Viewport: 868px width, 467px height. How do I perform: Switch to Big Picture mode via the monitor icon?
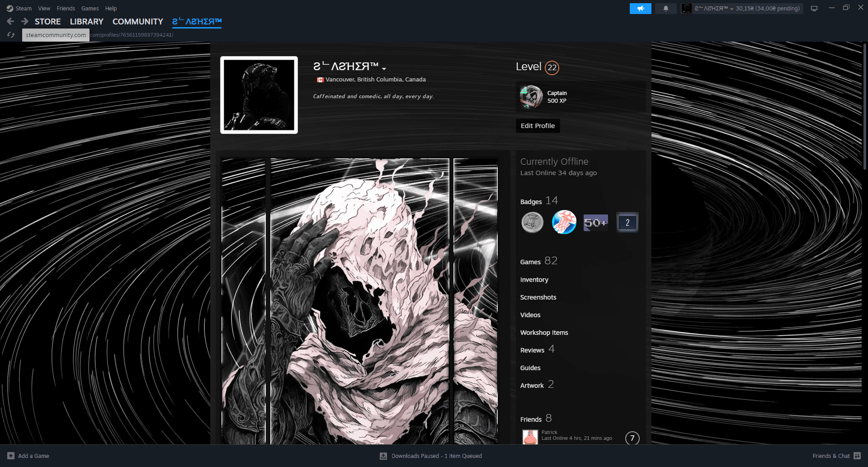[x=814, y=9]
